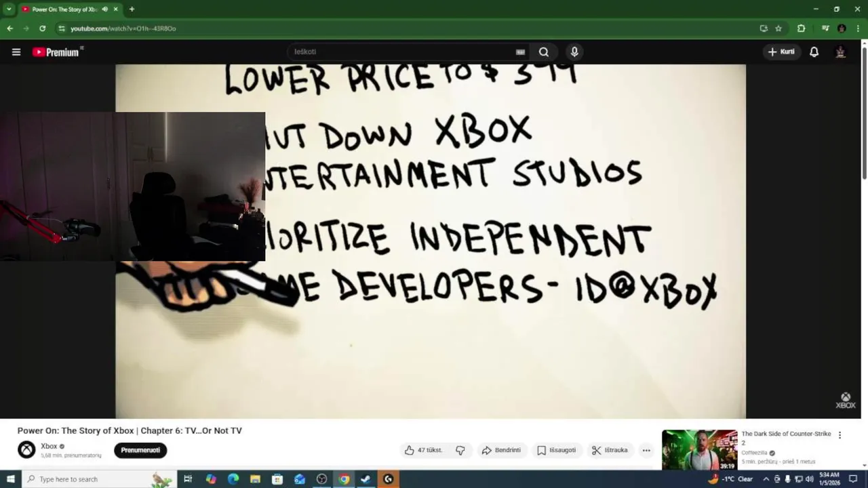Open the Xbox channel avatar

[x=26, y=450]
